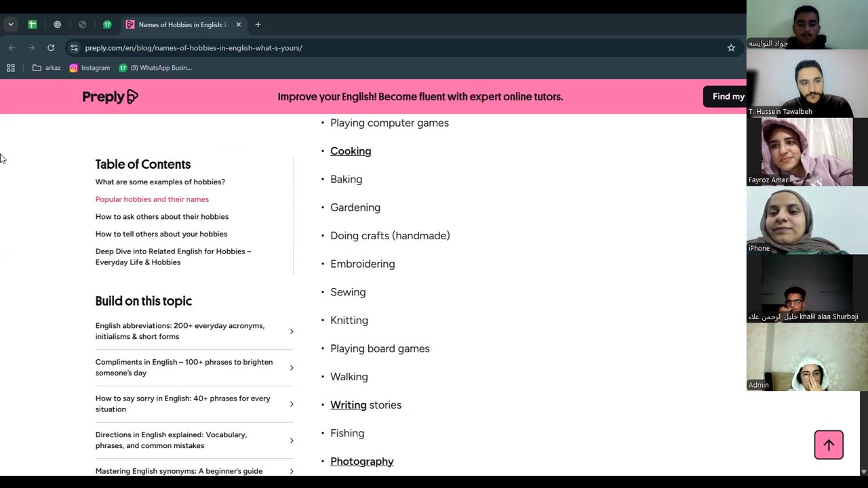This screenshot has height=488, width=868.
Task: Click the Doing crafts (handmade) item
Action: point(390,236)
